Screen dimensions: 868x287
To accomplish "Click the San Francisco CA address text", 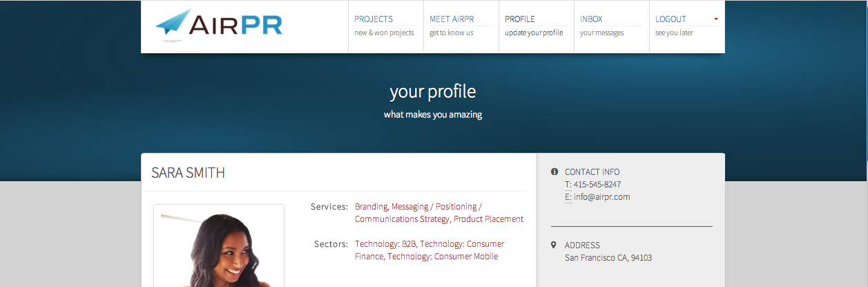I will coord(608,258).
